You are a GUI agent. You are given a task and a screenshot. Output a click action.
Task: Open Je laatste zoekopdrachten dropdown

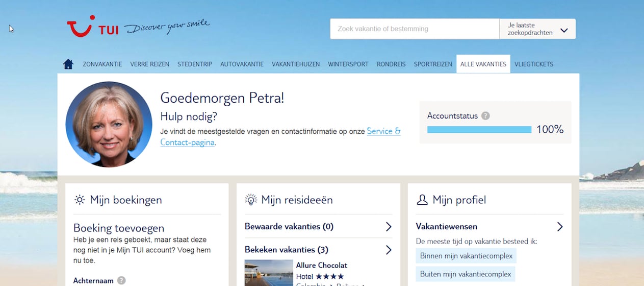tap(537, 29)
